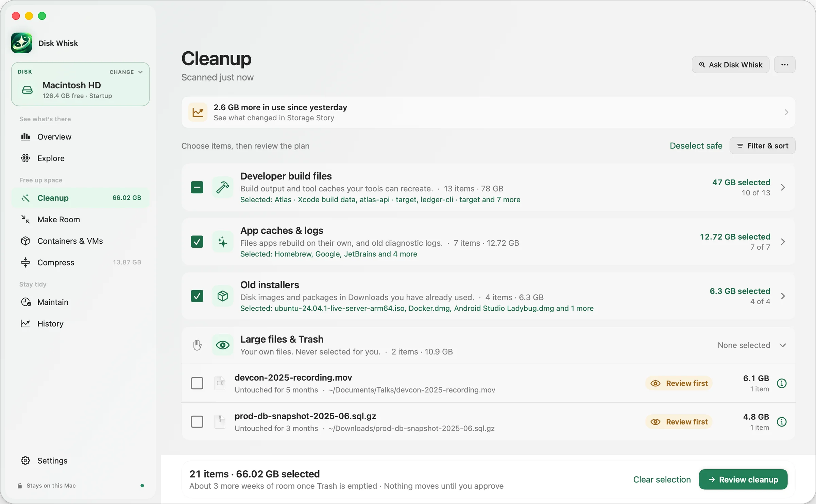Collapse the Large files & Trash section chevron
Viewport: 816px width, 504px height.
click(783, 345)
